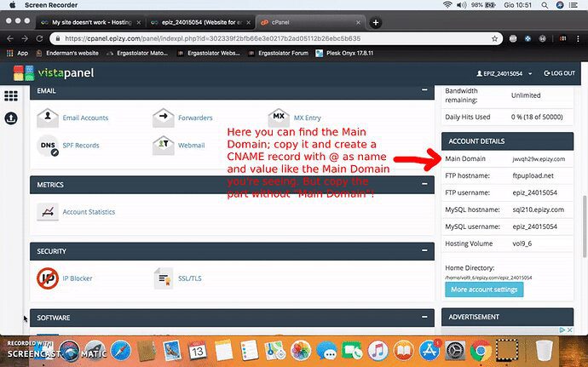
Task: Click the grid menu icon in sidebar
Action: click(11, 96)
